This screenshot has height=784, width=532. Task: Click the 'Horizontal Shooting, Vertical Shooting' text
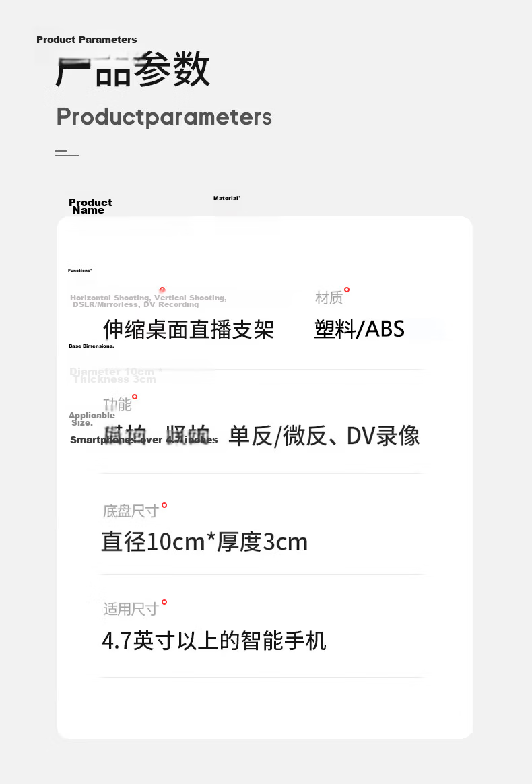click(149, 298)
